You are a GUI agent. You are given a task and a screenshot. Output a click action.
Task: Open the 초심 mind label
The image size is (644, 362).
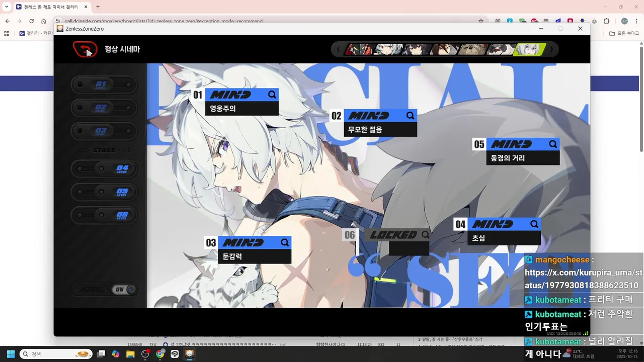(x=504, y=238)
